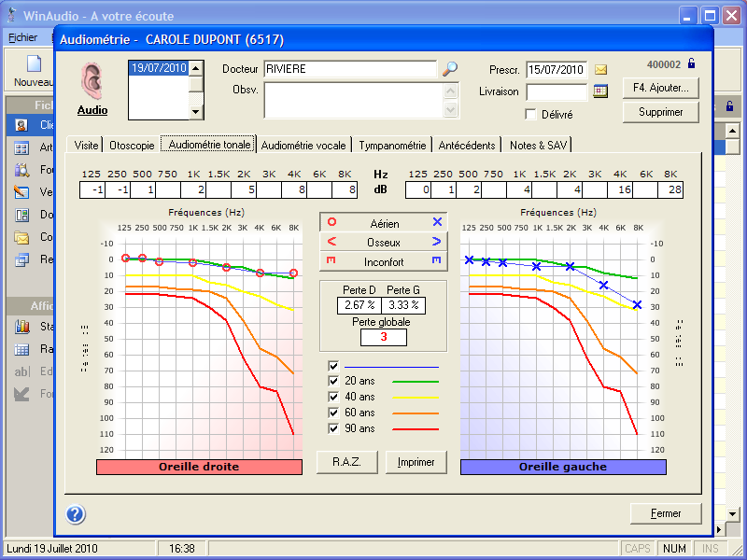Viewport: 747px width, 560px height.
Task: Click the envelope icon beside Prescr. date
Action: (600, 70)
